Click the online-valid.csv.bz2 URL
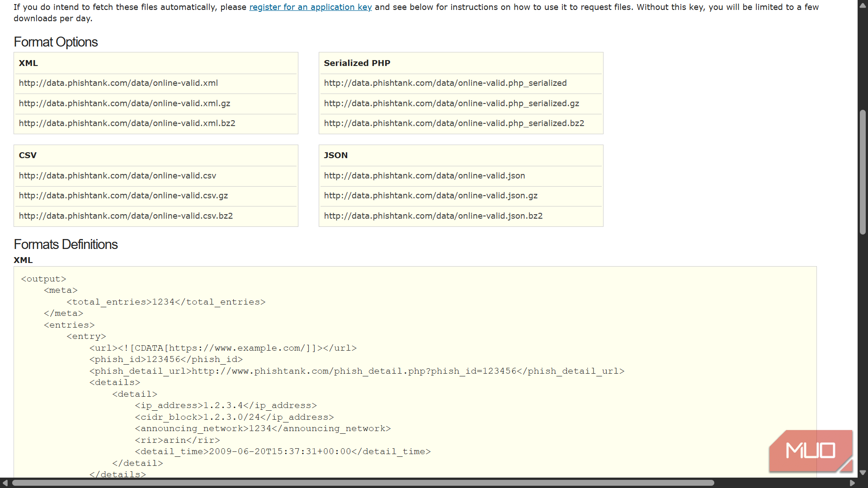 click(x=126, y=216)
